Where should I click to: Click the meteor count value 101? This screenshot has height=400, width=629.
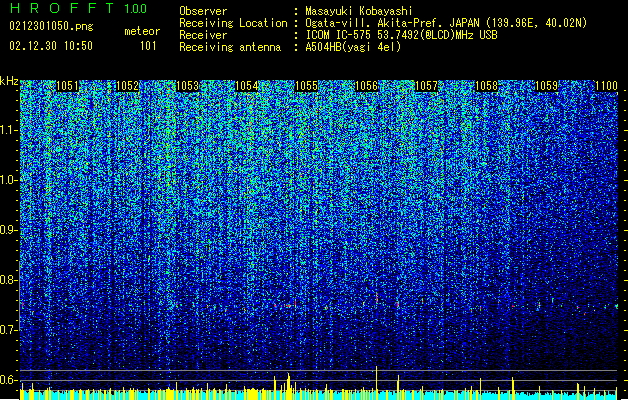click(x=148, y=46)
